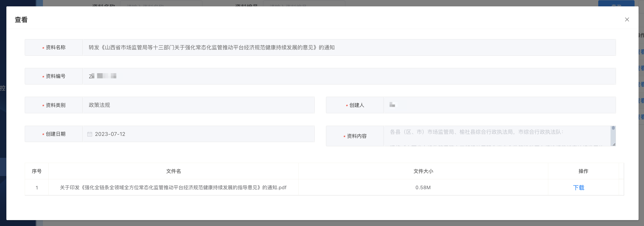The height and width of the screenshot is (226, 644).
Task: Click the 查看 dialog title text
Action: pos(21,20)
